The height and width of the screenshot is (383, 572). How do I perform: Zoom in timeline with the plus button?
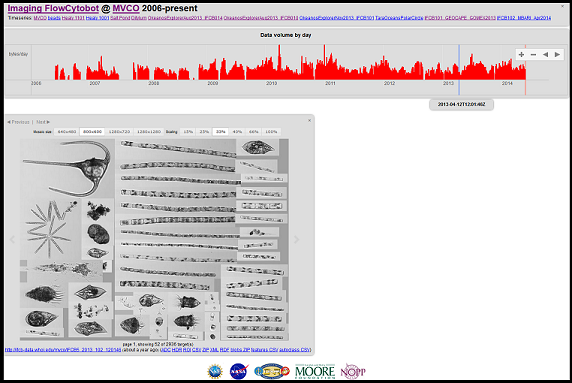tap(521, 55)
